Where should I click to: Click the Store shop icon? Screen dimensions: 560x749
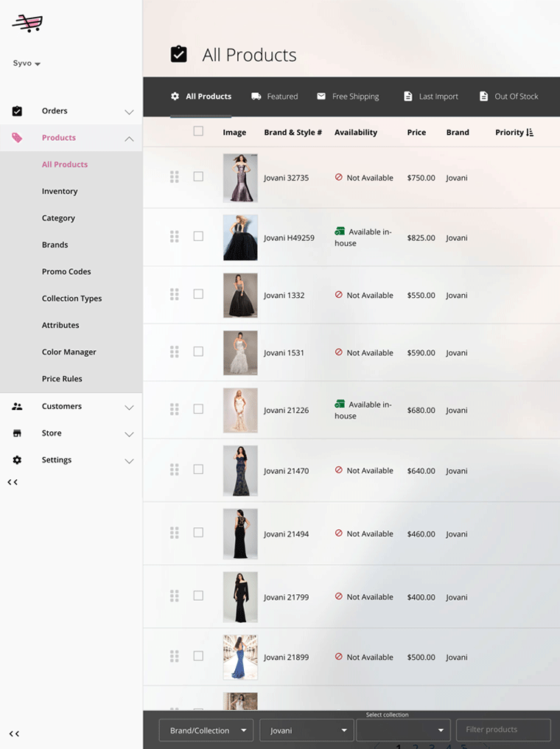(x=17, y=433)
